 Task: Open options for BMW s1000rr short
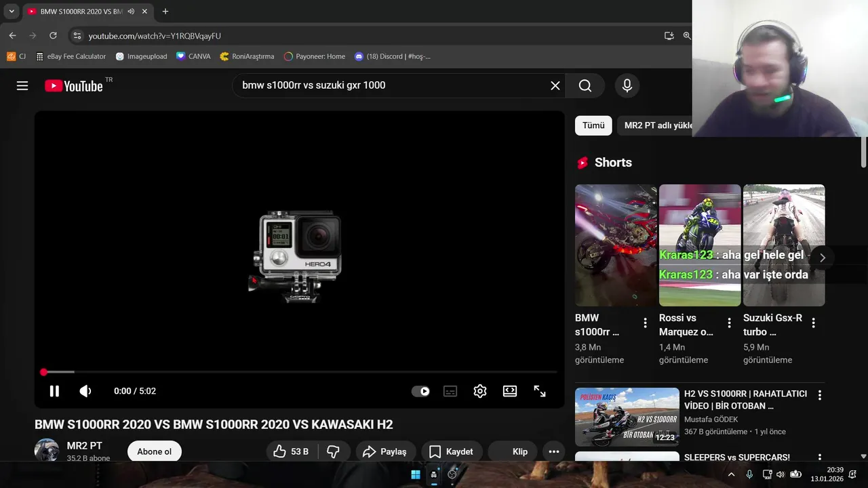tap(645, 323)
